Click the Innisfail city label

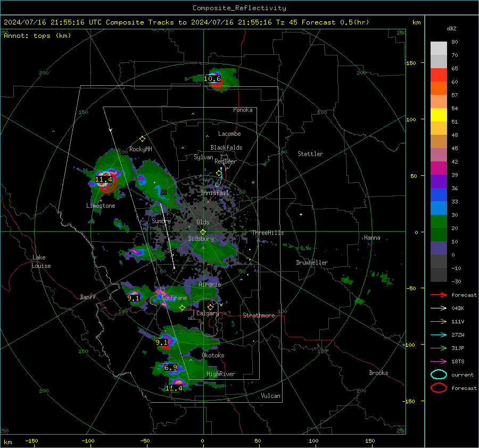tap(215, 193)
